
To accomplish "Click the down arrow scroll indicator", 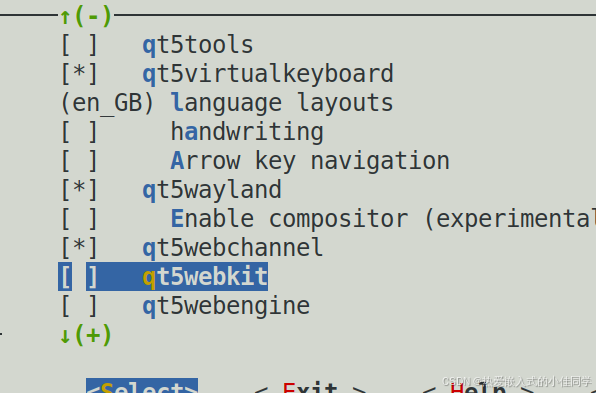I will tap(65, 336).
